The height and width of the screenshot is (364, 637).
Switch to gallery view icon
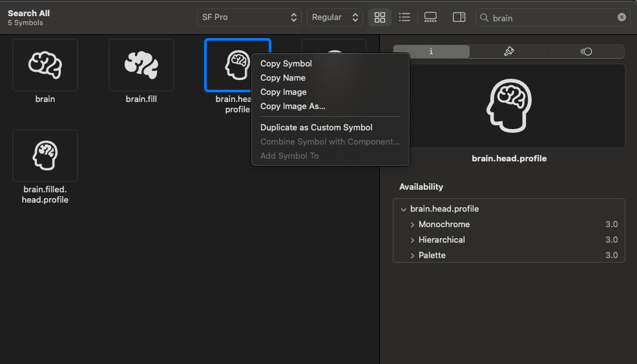430,17
